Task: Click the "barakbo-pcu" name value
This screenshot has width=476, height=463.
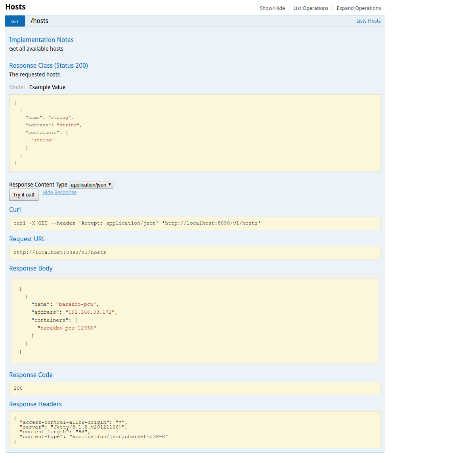Action: [76, 305]
